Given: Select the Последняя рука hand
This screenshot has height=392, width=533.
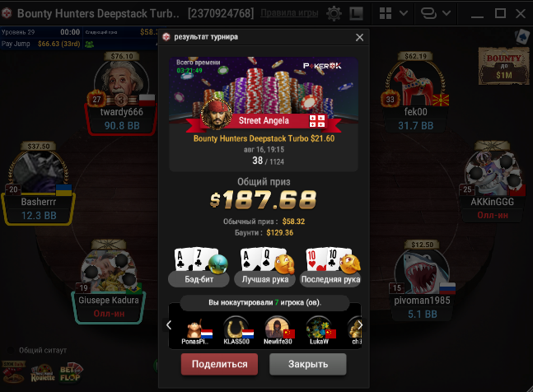Looking at the screenshot, I should point(330,268).
